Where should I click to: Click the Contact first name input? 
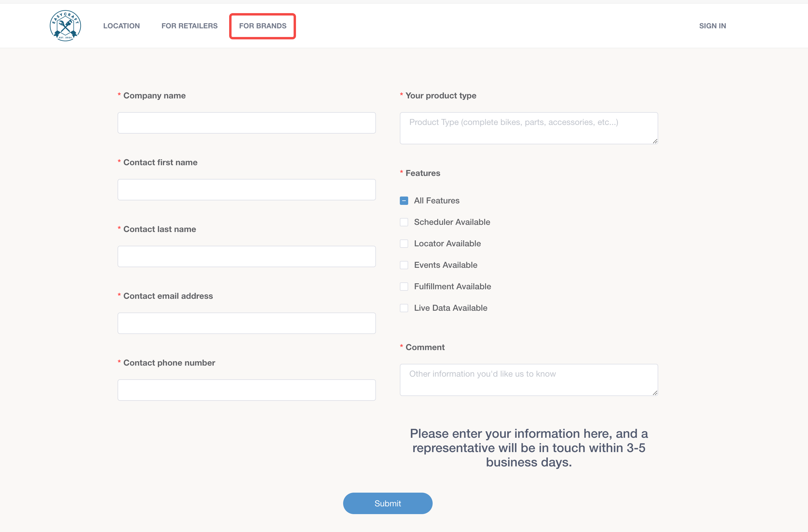(x=246, y=190)
